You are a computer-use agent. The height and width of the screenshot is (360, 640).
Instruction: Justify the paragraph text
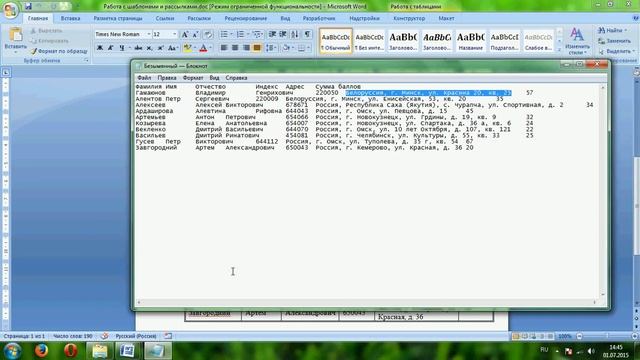click(x=257, y=48)
